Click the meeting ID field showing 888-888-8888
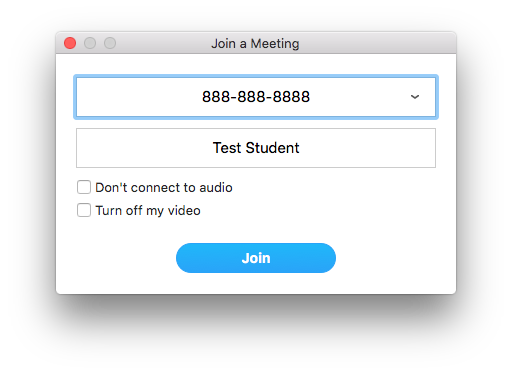The image size is (512, 374). coord(256,97)
